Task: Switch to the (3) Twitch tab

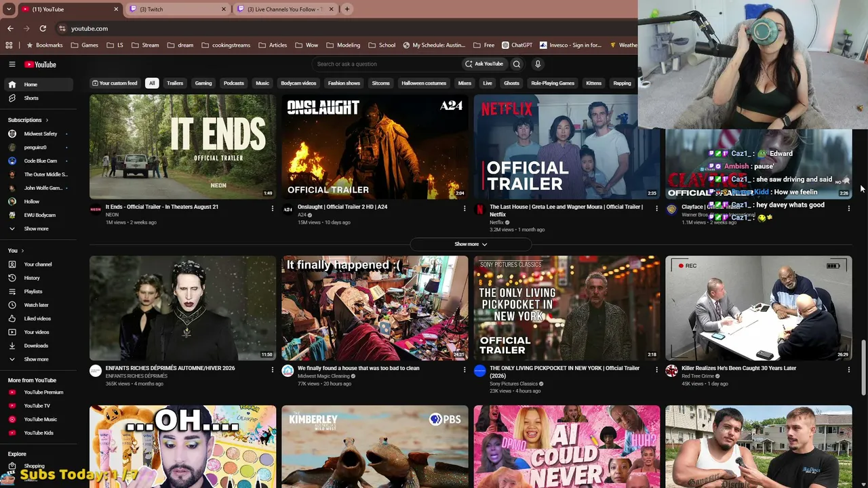Action: point(178,9)
